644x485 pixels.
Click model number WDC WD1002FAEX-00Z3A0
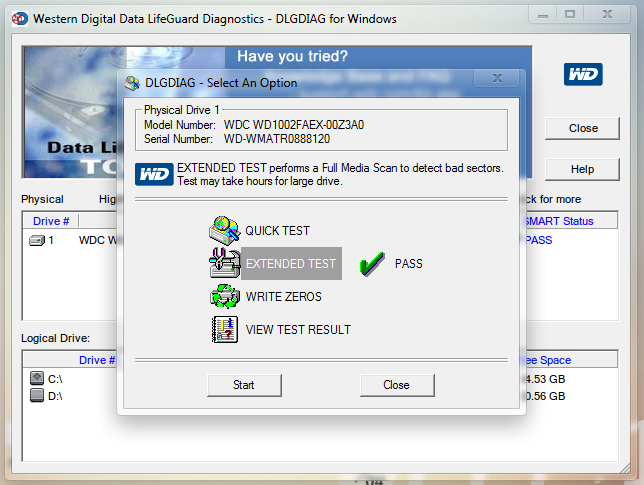click(294, 125)
